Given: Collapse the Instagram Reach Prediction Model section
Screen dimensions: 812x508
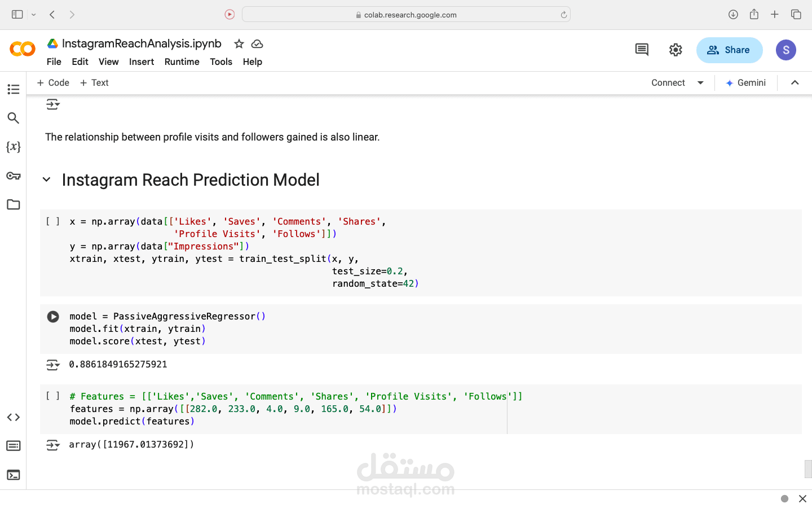Looking at the screenshot, I should point(47,180).
